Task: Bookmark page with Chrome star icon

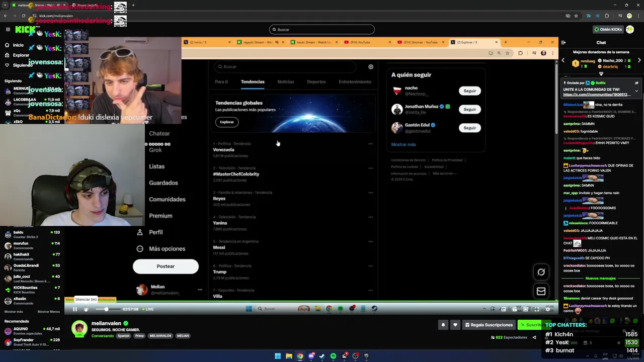Action: 576,16
